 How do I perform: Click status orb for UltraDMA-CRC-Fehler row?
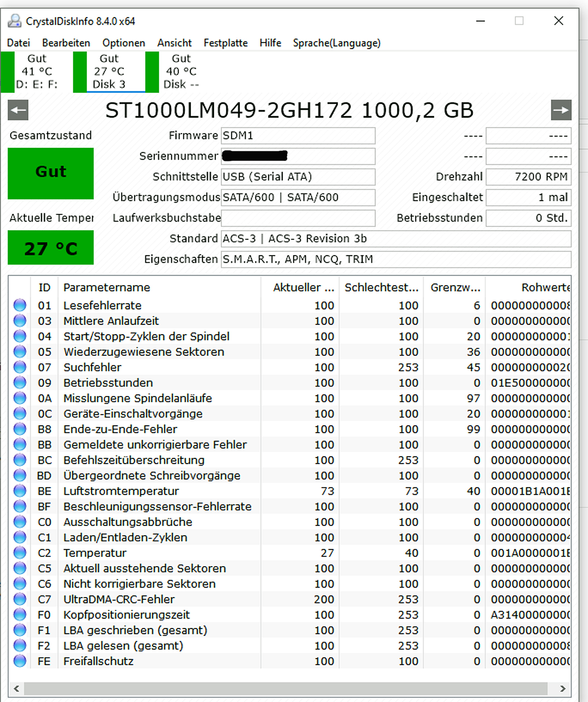click(x=20, y=599)
